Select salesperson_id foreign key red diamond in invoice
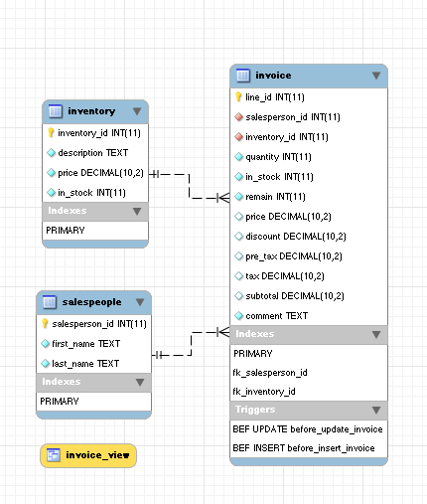Screen dimensions: 427x504 pos(238,117)
